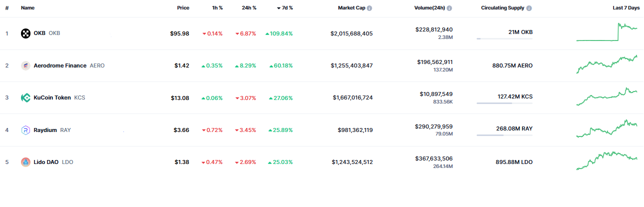Click Lido DAO 24h change 2.69%
The height and width of the screenshot is (207, 644).
pyautogui.click(x=246, y=162)
